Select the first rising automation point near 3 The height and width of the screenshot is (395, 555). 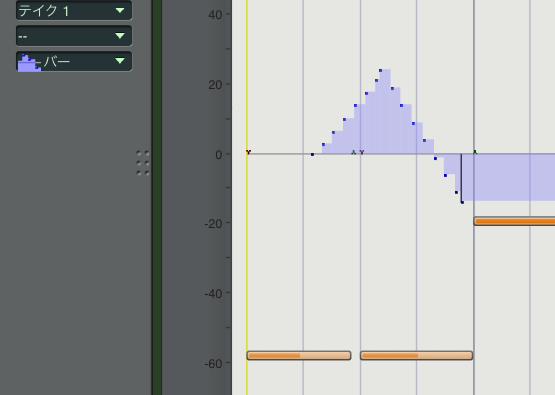(323, 144)
